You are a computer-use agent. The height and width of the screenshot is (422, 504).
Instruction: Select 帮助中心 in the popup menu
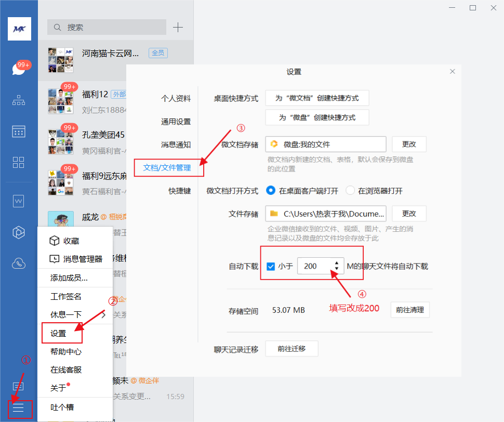coord(66,352)
